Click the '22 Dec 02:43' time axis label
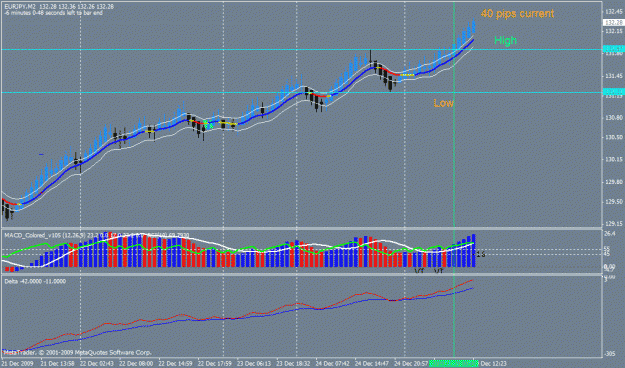625x368 pixels. 96,364
